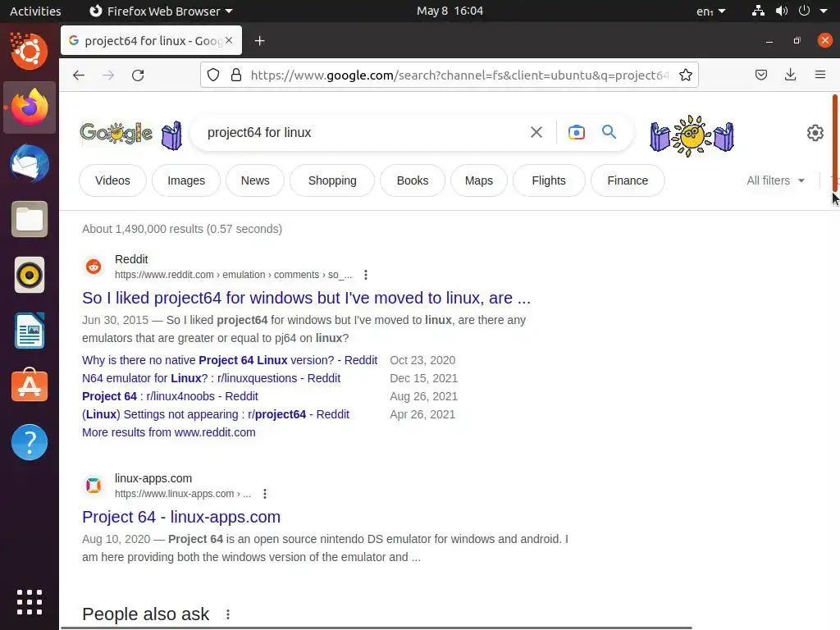Open a new tab with plus button

[260, 41]
